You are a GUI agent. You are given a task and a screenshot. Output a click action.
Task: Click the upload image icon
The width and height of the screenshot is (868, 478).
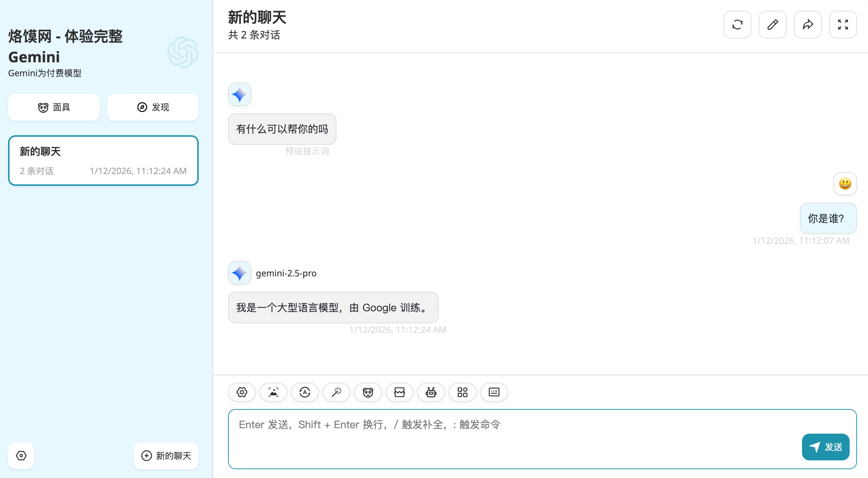point(273,392)
